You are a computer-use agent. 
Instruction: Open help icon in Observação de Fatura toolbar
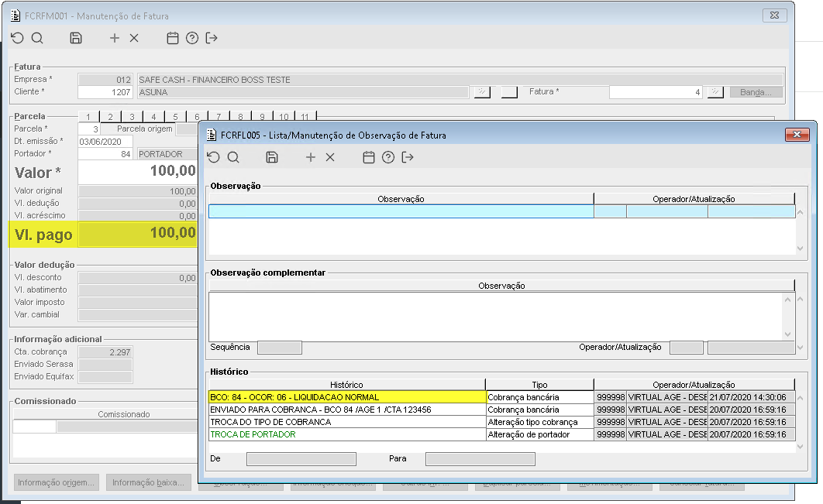388,157
